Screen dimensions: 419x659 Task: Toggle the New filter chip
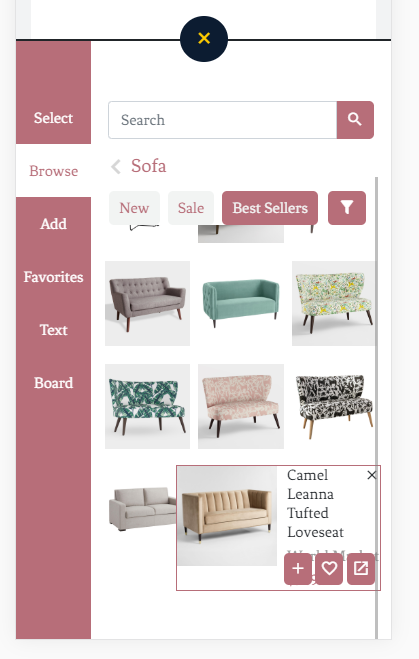tap(134, 208)
